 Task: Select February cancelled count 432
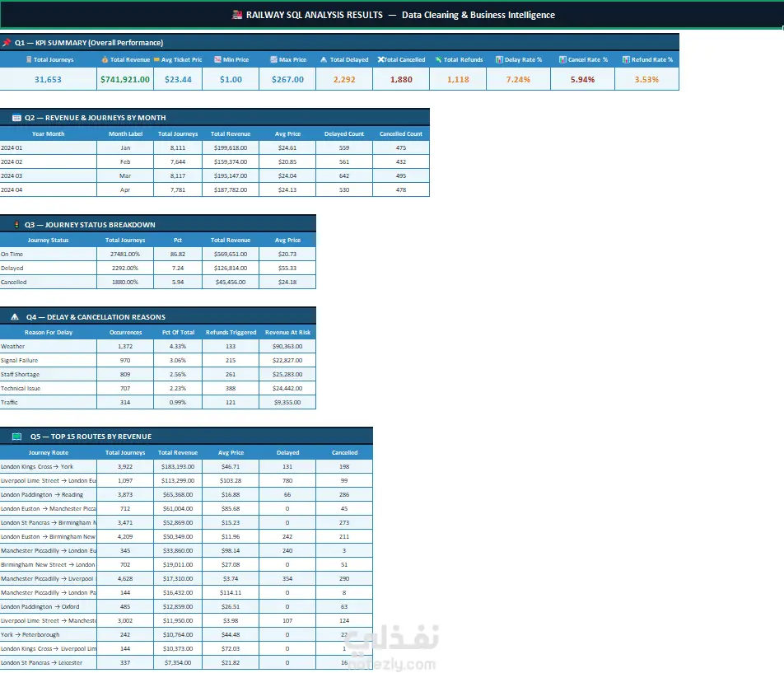pyautogui.click(x=401, y=162)
